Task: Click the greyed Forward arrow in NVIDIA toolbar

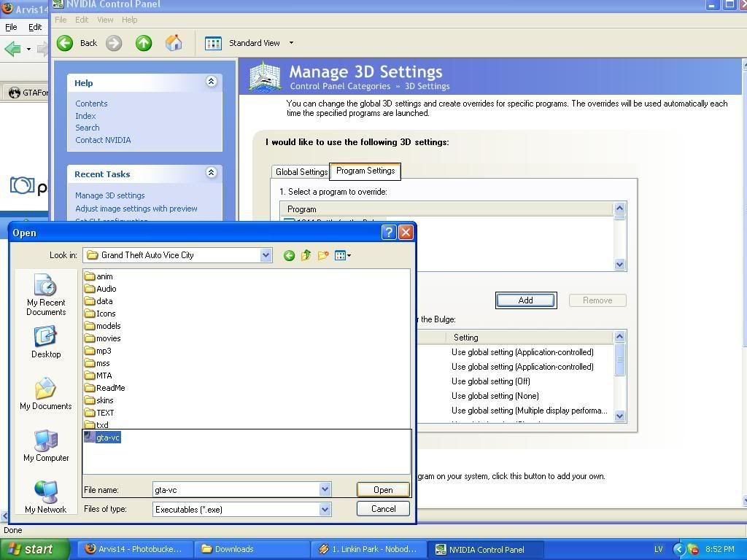Action: pyautogui.click(x=113, y=43)
